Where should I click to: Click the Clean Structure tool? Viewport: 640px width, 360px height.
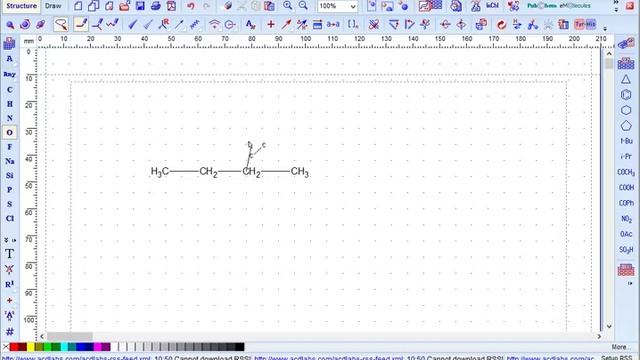[x=373, y=24]
